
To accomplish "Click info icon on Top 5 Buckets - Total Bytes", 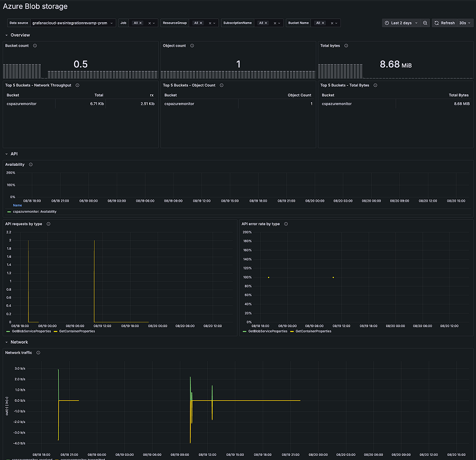I will 375,85.
